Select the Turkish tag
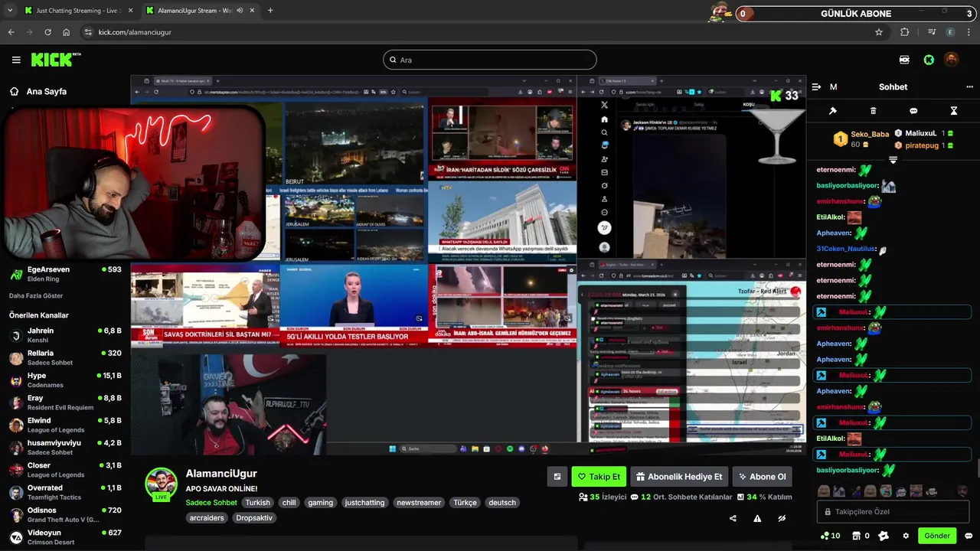Image resolution: width=980 pixels, height=551 pixels. 258,503
